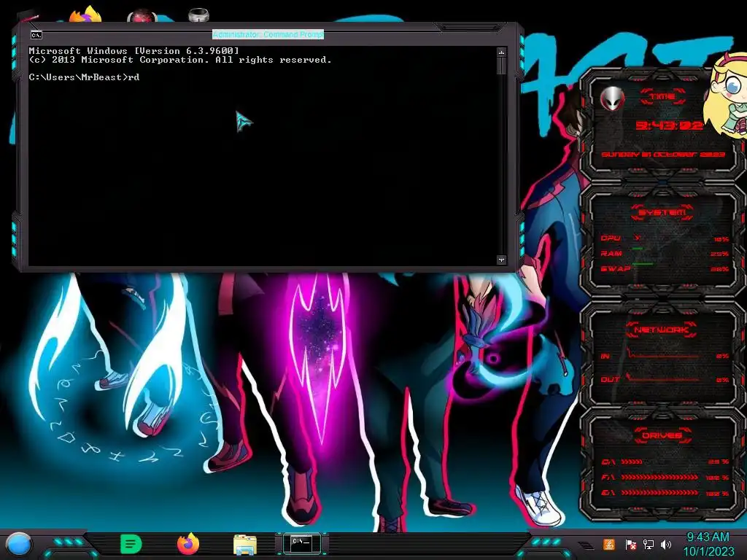Click the SYSTEM header in the widget
Screen dimensions: 747x560
(x=662, y=213)
